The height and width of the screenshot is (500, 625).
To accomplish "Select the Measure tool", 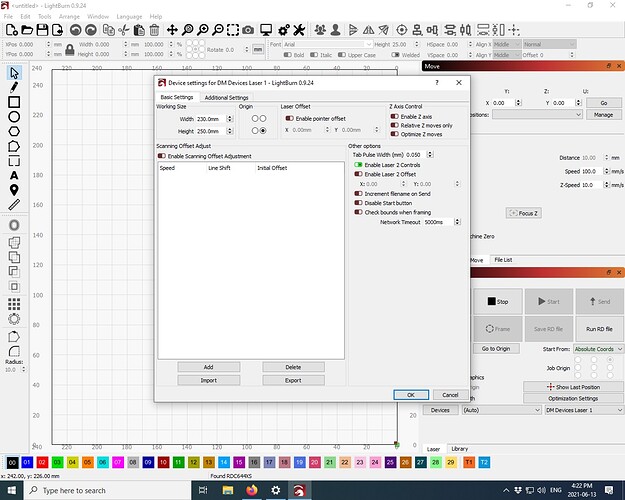I will 14,205.
